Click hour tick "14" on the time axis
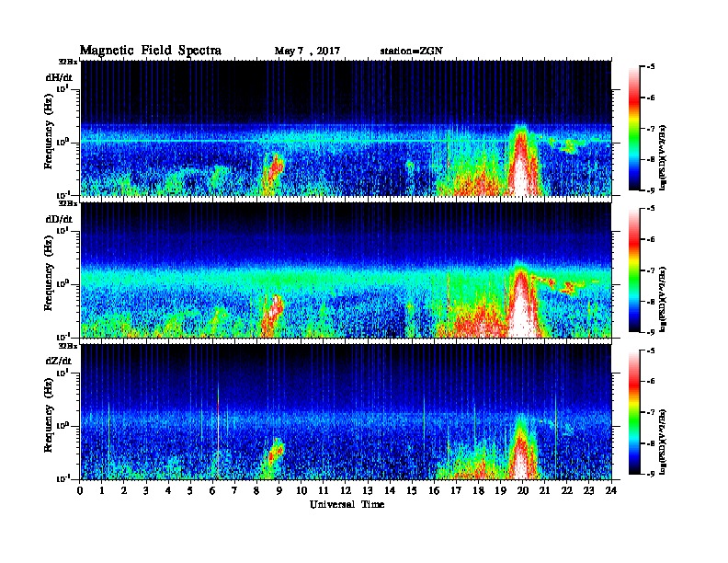This screenshot has height=563, width=728. coord(390,491)
